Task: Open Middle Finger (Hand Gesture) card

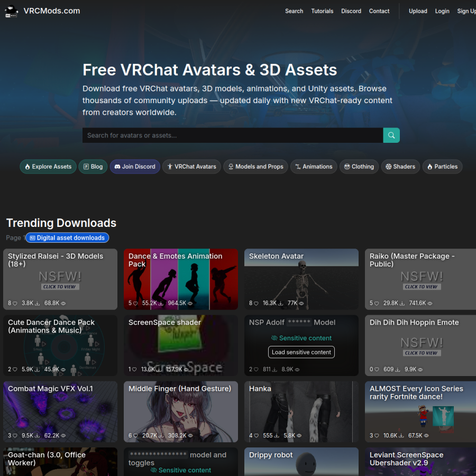Action: click(181, 411)
